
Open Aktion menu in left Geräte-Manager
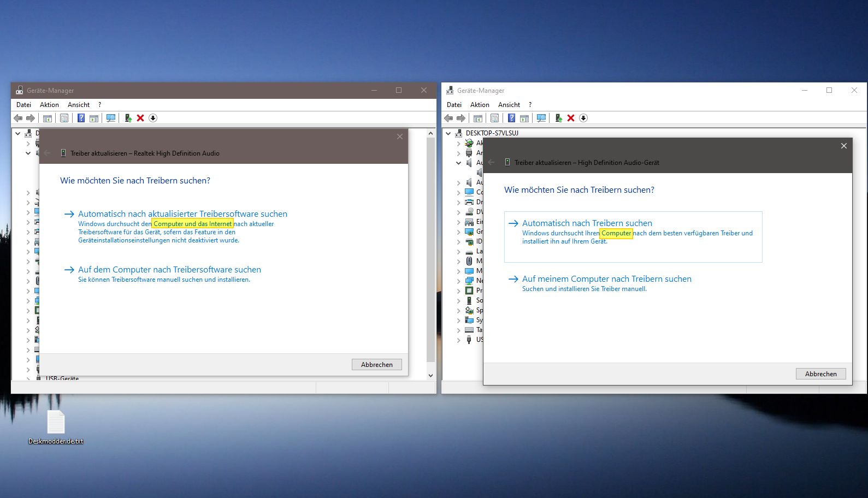[x=49, y=105]
